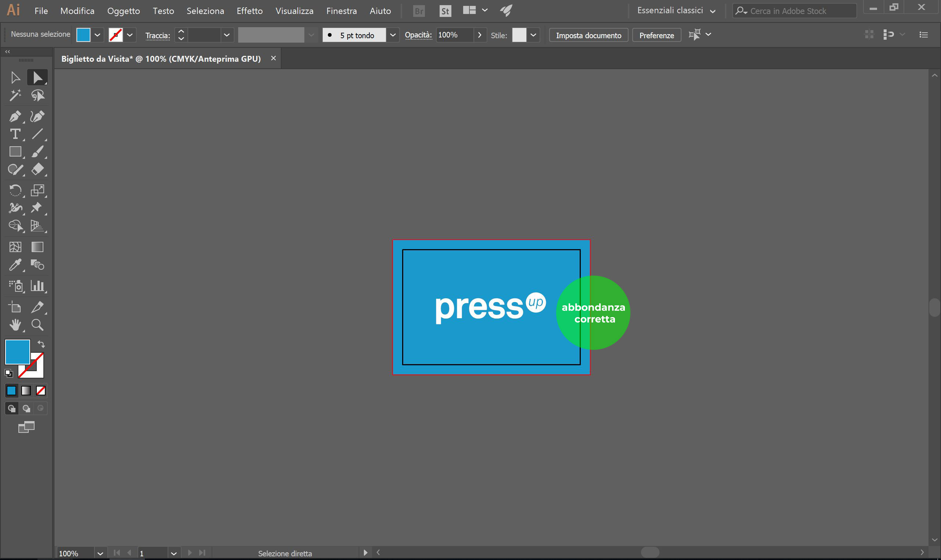Viewport: 941px width, 560px height.
Task: Open the Essenziali classici workspace dropdown
Action: coord(713,11)
